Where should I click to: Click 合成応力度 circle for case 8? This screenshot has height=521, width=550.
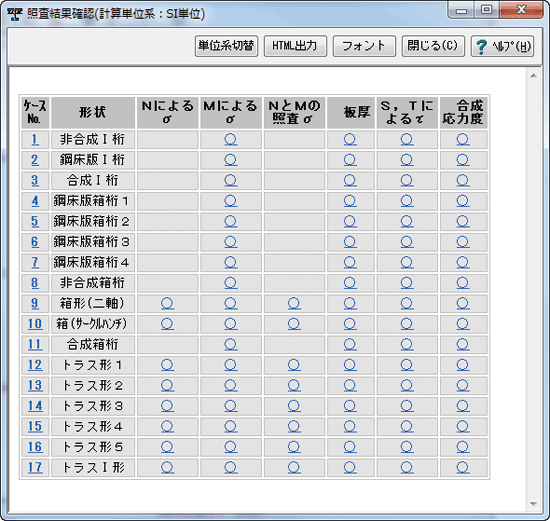click(x=463, y=283)
